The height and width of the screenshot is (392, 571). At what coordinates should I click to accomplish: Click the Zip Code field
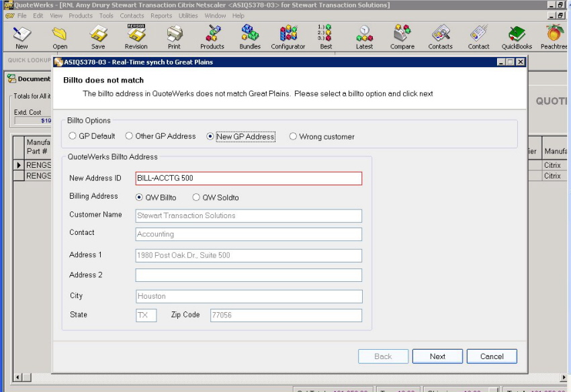click(x=286, y=315)
